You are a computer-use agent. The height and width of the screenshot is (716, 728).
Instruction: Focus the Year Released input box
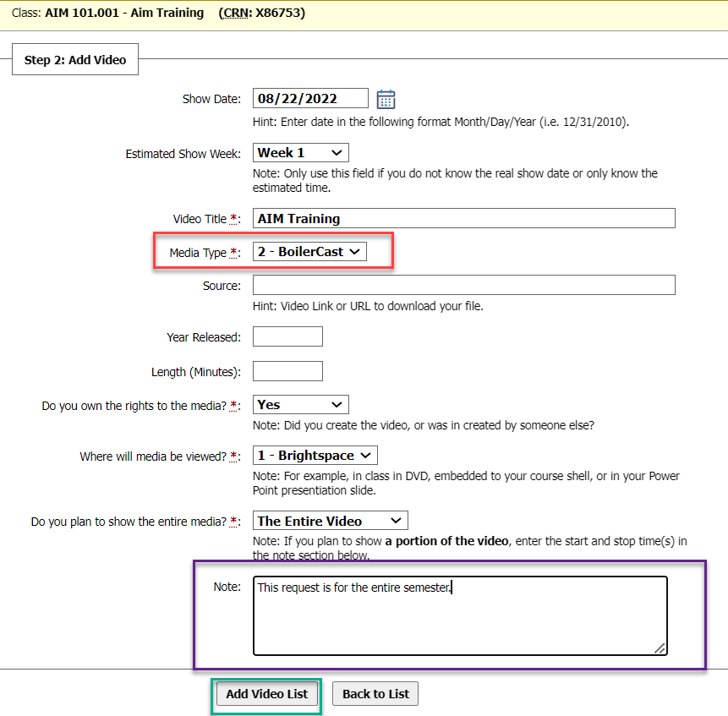(287, 336)
